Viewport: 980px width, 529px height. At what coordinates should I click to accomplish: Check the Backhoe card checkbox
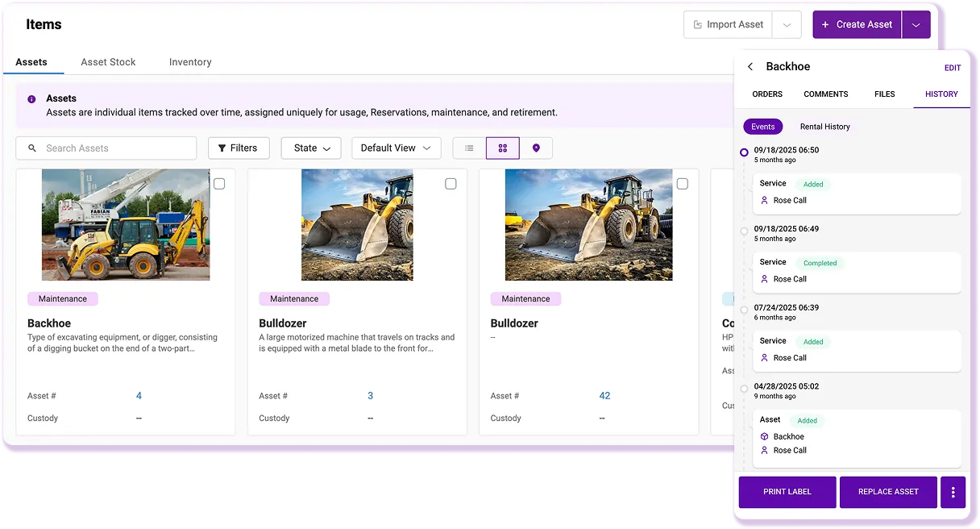219,184
